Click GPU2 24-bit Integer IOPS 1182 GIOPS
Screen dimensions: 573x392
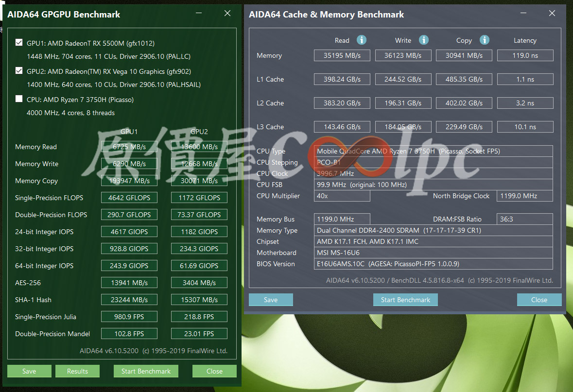coord(199,232)
